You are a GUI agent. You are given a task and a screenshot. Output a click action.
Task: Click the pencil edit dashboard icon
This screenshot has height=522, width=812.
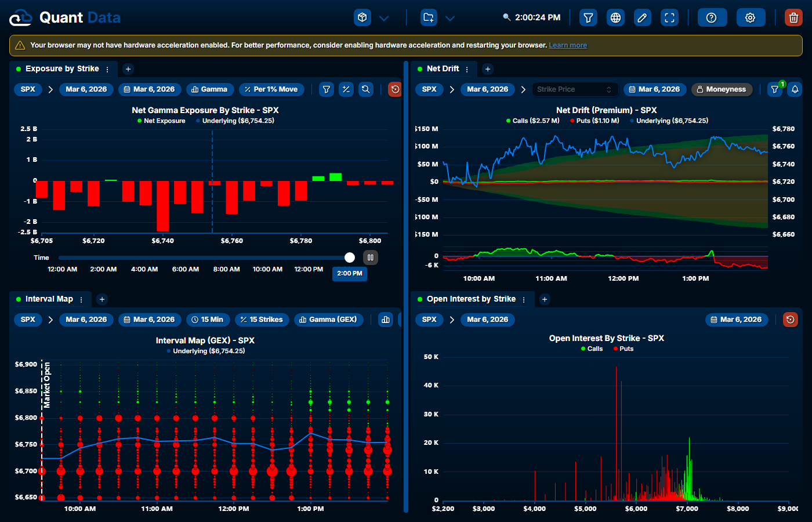click(642, 17)
